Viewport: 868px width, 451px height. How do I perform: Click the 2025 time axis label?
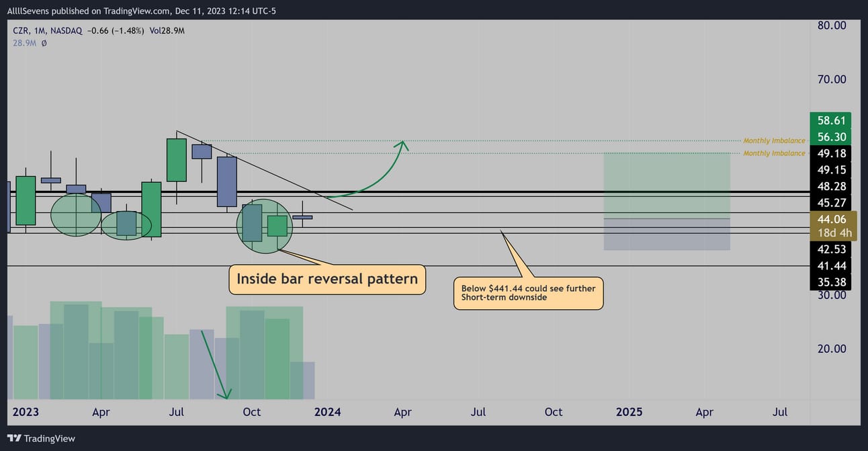tap(629, 411)
